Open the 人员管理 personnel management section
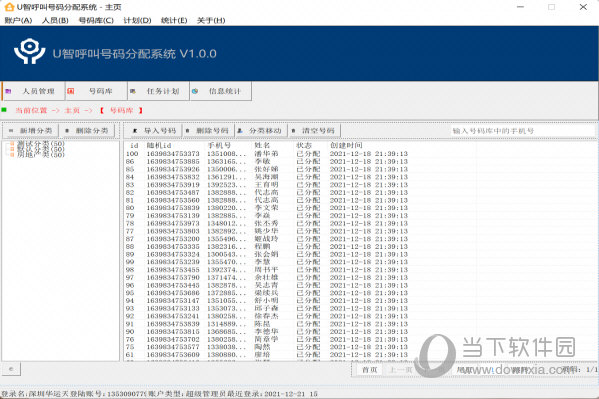Screen dimensions: 599x399 click(x=34, y=91)
